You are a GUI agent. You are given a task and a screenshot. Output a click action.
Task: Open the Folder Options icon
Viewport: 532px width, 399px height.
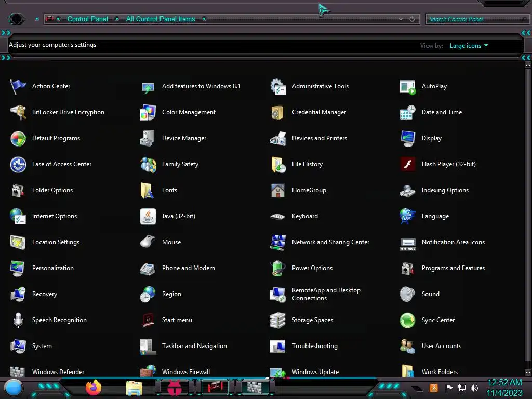(x=18, y=190)
